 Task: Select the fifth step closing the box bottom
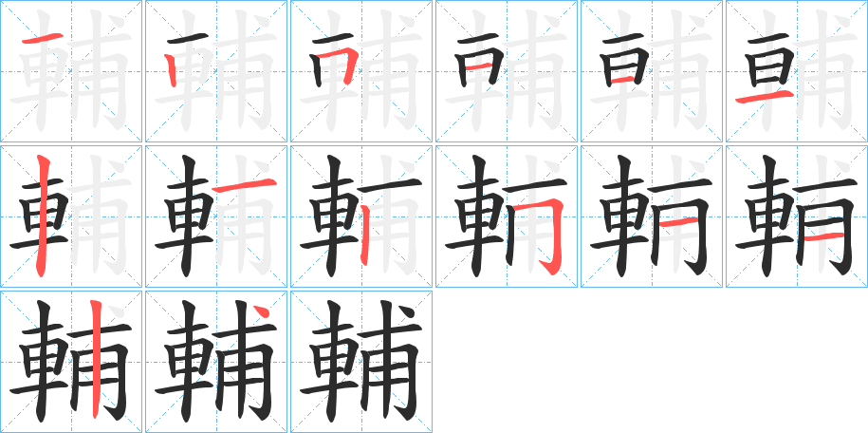pyautogui.click(x=652, y=71)
